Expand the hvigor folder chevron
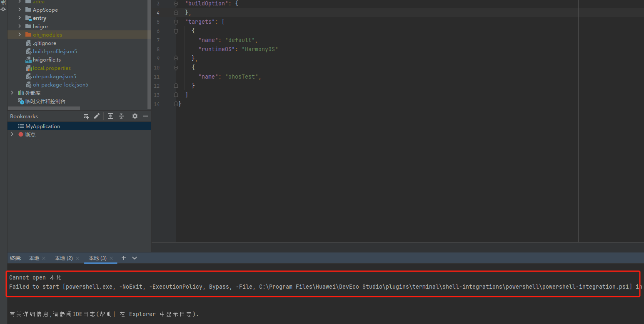Viewport: 644px width, 324px height. (x=20, y=26)
